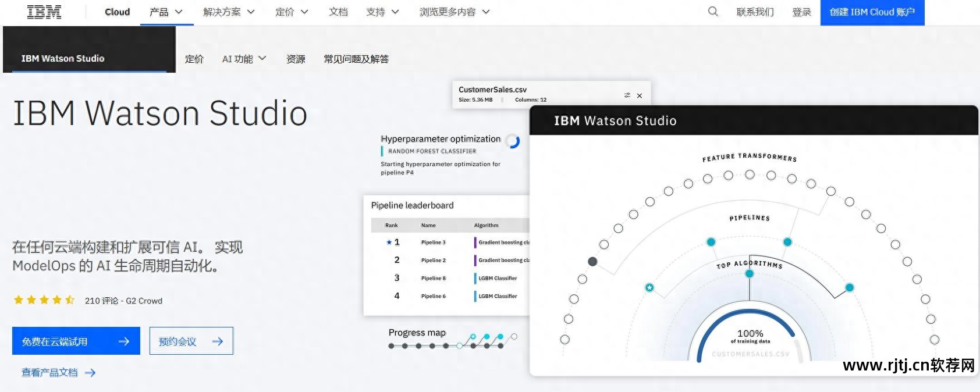The width and height of the screenshot is (980, 392).
Task: Click the Rank column header
Action: [392, 226]
